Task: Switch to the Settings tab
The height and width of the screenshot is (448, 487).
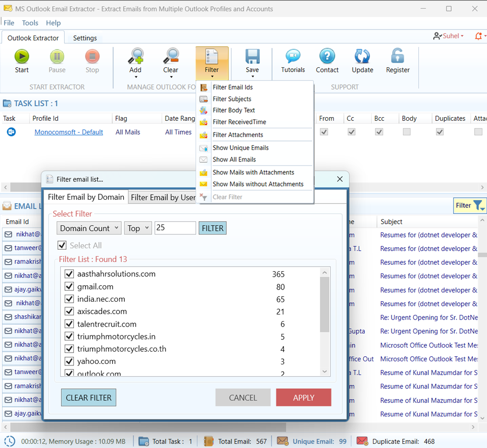Action: coord(85,38)
